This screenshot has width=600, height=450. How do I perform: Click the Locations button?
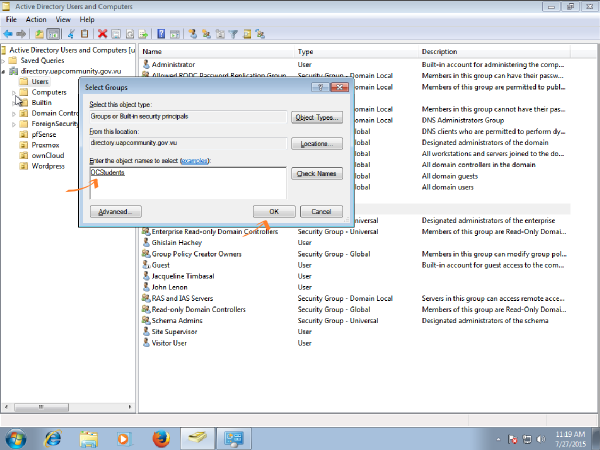317,144
